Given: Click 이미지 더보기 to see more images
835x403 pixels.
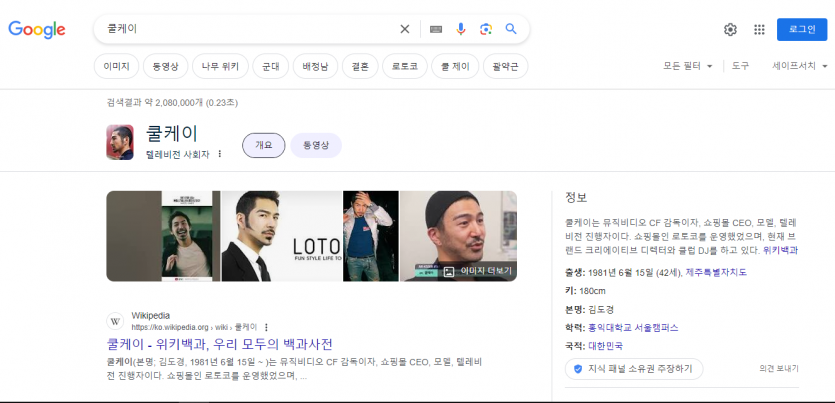Looking at the screenshot, I should (x=478, y=271).
